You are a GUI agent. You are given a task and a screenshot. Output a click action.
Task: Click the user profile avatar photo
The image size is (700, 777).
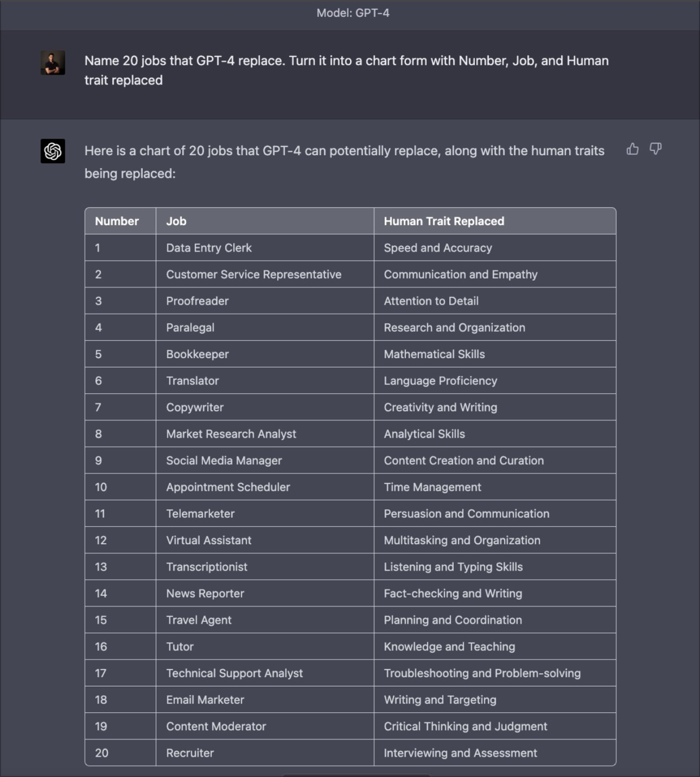point(52,62)
